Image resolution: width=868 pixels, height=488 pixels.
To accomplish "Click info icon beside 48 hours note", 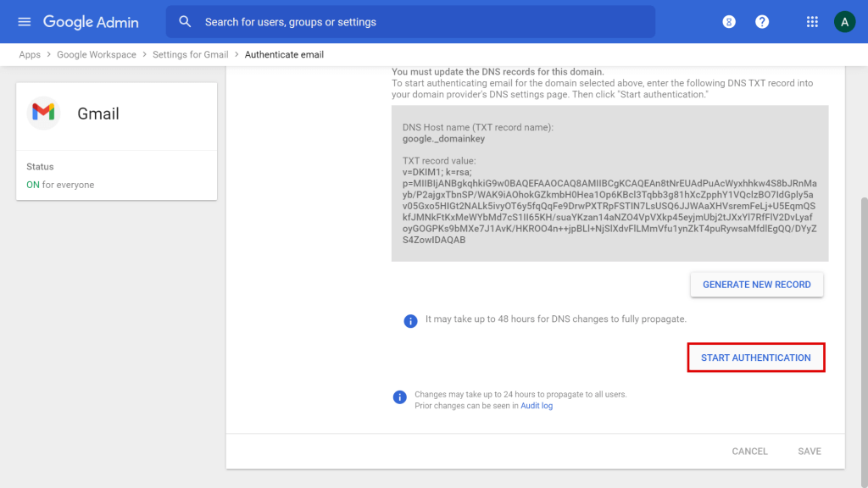I will (410, 321).
